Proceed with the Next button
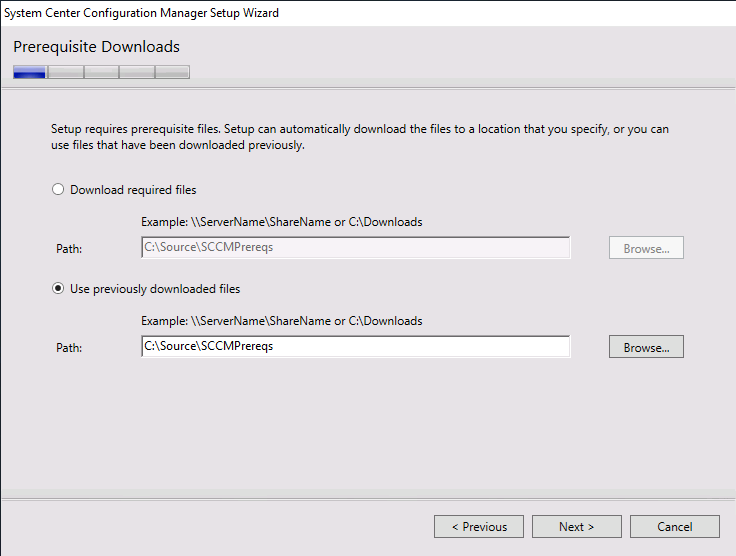Viewport: 736px width, 556px height. tap(576, 526)
